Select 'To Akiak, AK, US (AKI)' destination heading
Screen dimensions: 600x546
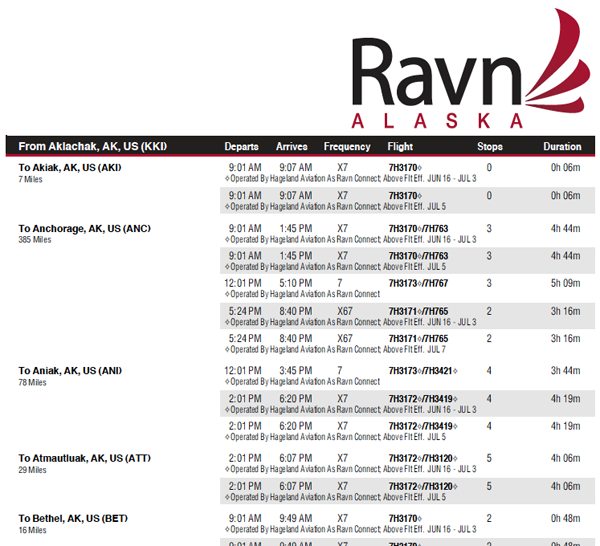point(70,168)
